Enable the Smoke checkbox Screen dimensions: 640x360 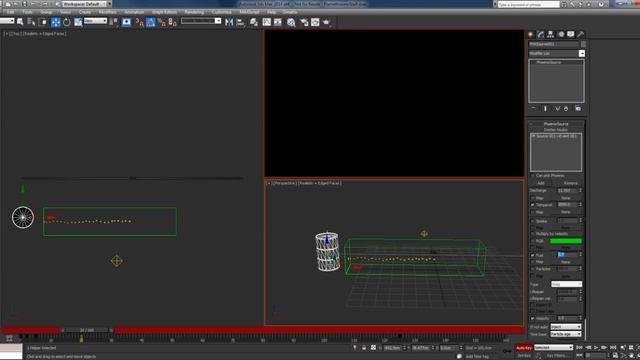tap(533, 221)
